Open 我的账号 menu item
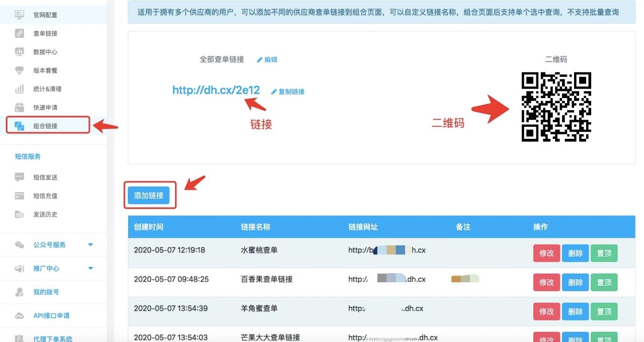The width and height of the screenshot is (644, 342). tap(46, 292)
